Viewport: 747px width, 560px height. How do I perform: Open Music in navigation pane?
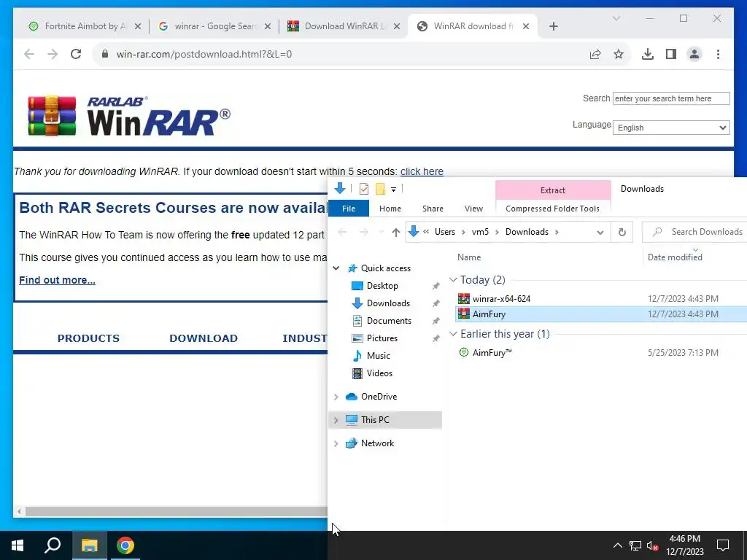point(379,356)
